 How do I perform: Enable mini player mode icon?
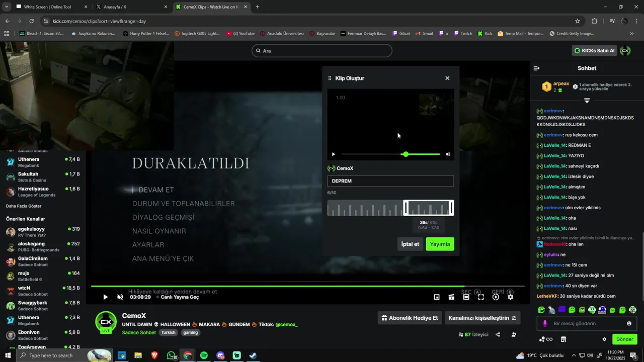click(437, 297)
